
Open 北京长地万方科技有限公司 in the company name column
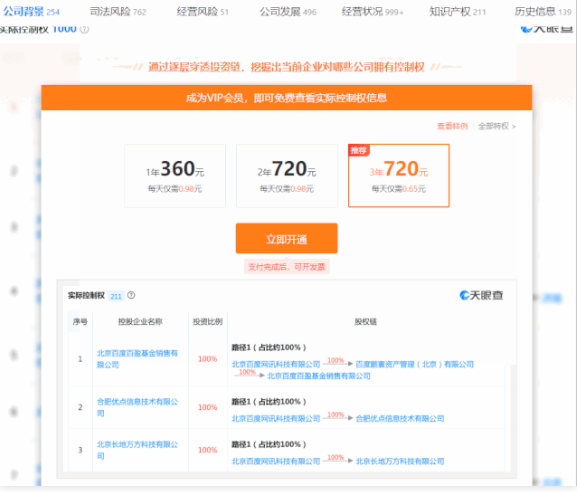137,450
